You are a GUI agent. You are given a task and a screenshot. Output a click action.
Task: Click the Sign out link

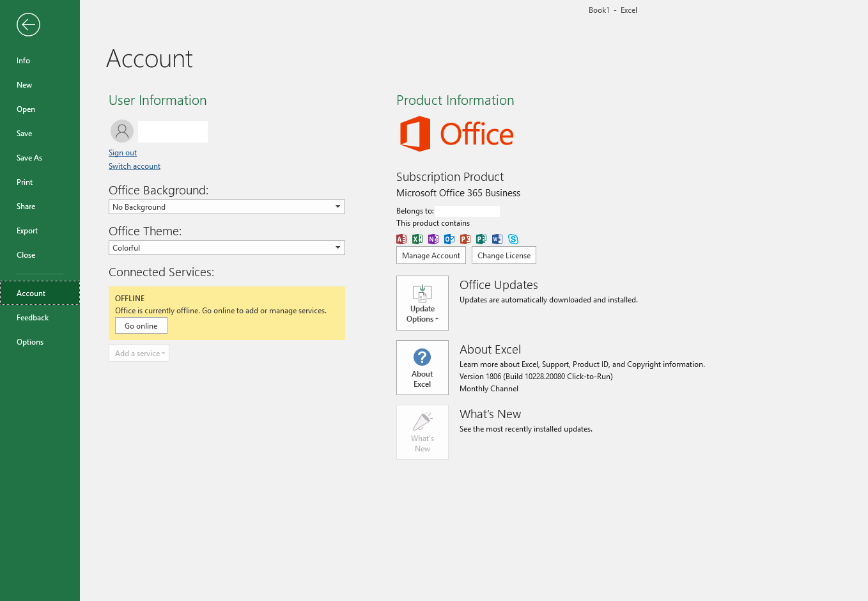pos(123,153)
